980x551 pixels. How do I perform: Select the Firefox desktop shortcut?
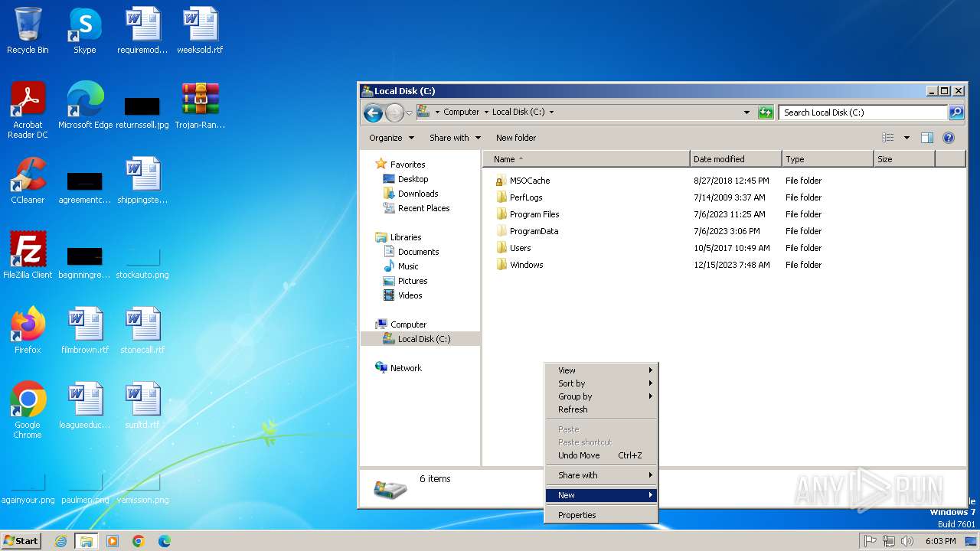[28, 331]
